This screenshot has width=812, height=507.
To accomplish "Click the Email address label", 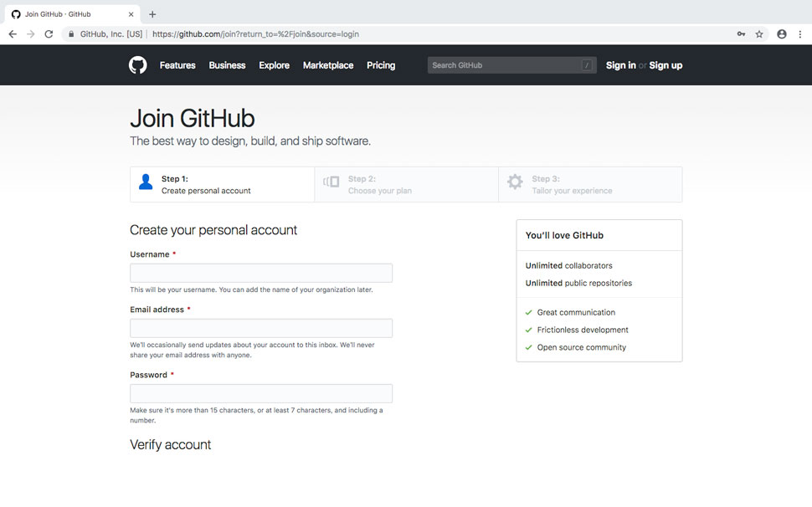I will click(157, 310).
